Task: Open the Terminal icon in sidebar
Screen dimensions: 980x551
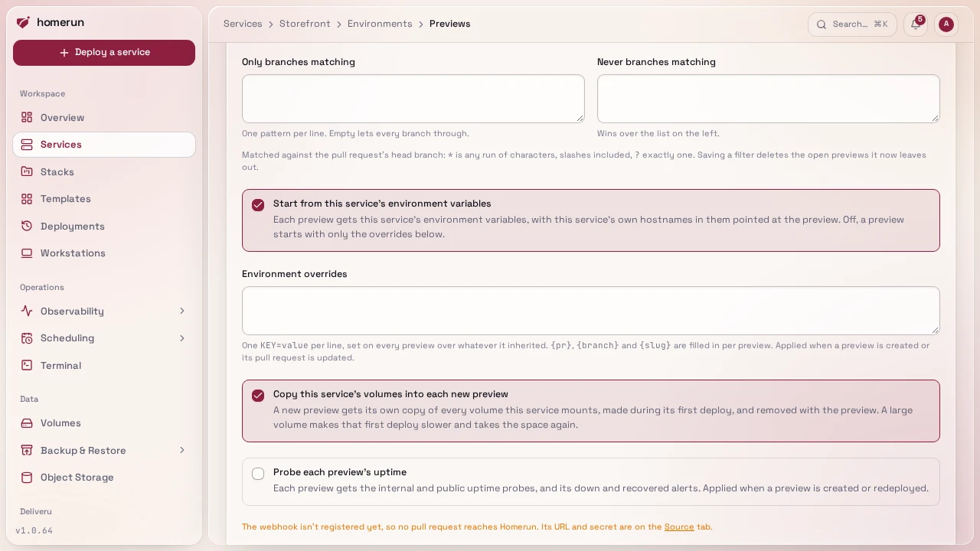Action: (x=27, y=365)
